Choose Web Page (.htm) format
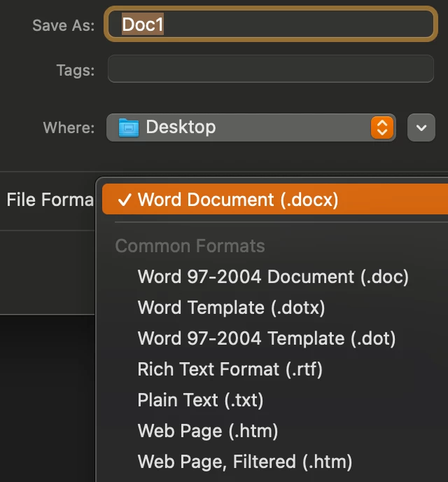448x482 pixels. pyautogui.click(x=208, y=431)
